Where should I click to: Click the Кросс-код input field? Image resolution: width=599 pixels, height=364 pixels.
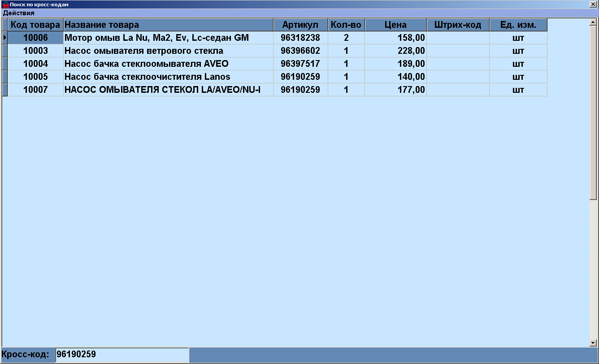122,355
